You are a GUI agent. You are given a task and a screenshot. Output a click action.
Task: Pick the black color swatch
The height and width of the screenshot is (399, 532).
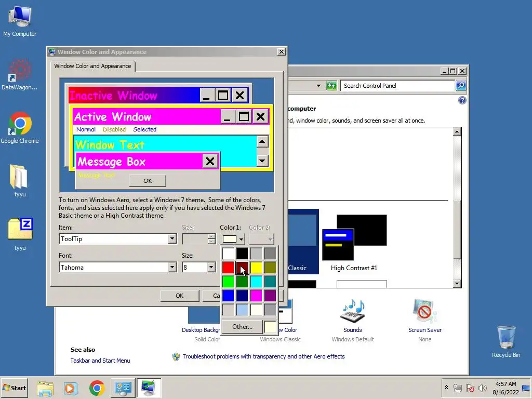point(242,254)
